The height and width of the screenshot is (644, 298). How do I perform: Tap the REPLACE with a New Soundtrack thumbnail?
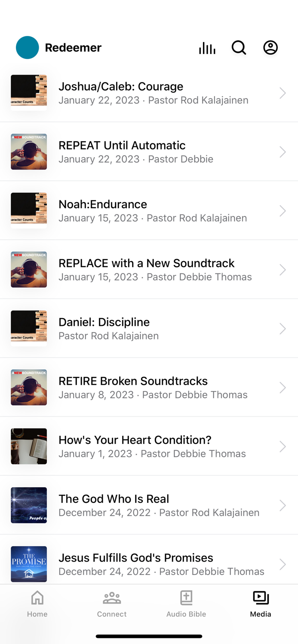click(x=28, y=270)
